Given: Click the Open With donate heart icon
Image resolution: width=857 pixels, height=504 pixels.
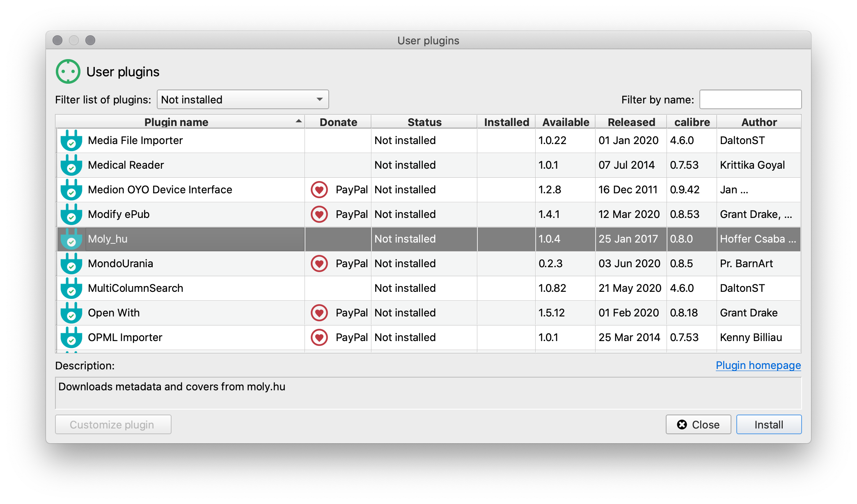Looking at the screenshot, I should [319, 313].
